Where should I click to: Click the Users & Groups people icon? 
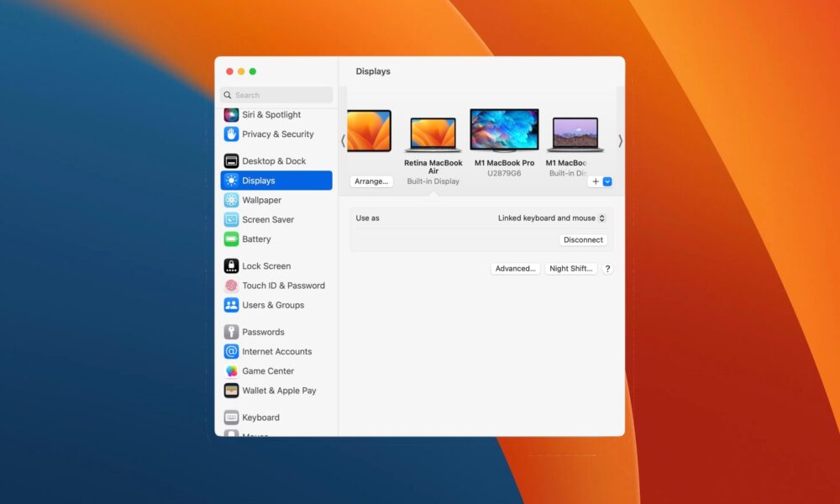[231, 305]
